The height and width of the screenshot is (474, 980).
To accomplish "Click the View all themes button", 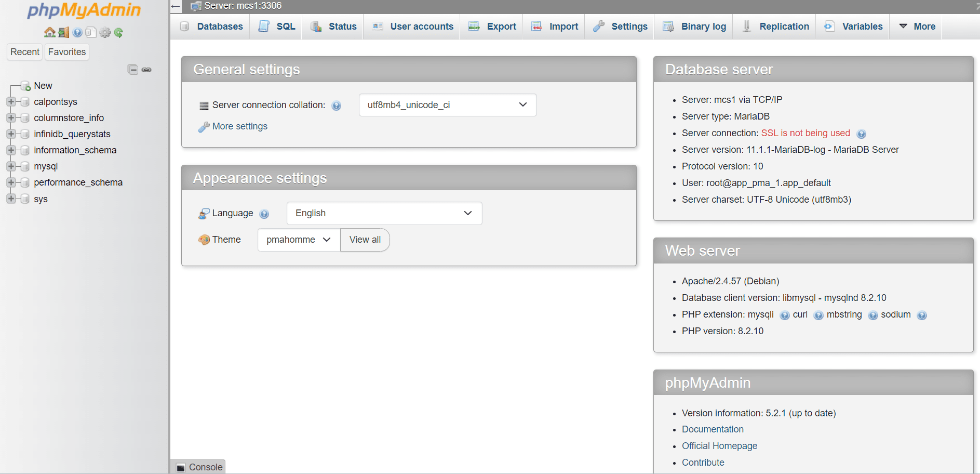I will (x=365, y=240).
